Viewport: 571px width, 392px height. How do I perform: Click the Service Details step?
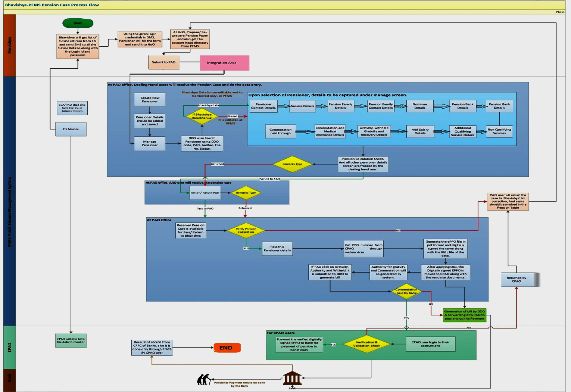coord(302,106)
